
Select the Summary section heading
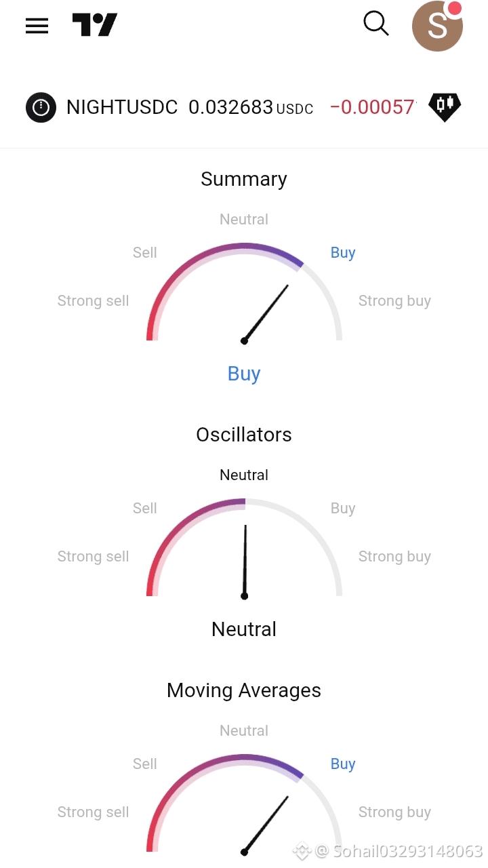pyautogui.click(x=244, y=179)
